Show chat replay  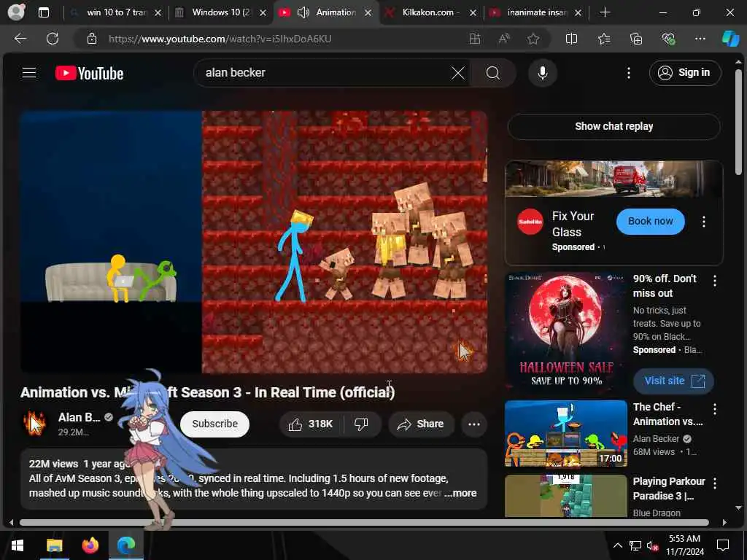[614, 126]
